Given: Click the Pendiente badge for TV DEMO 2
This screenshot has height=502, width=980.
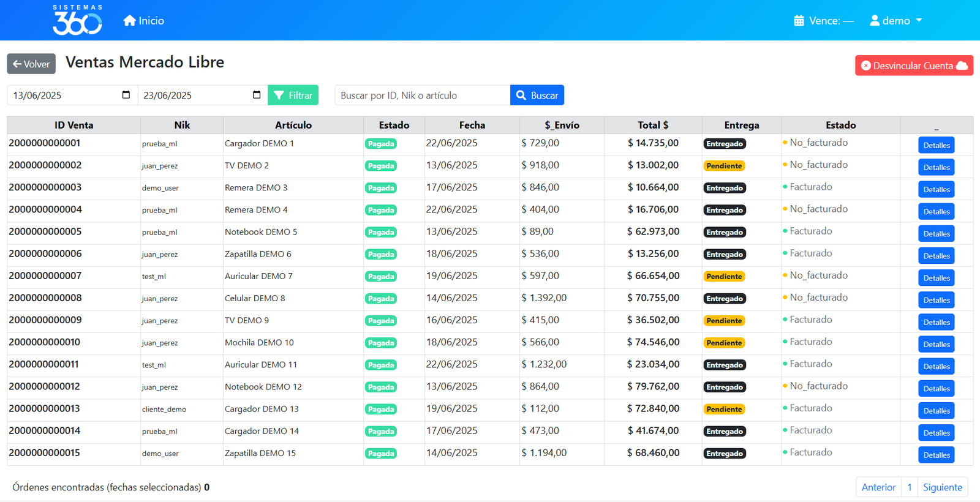Looking at the screenshot, I should point(724,166).
